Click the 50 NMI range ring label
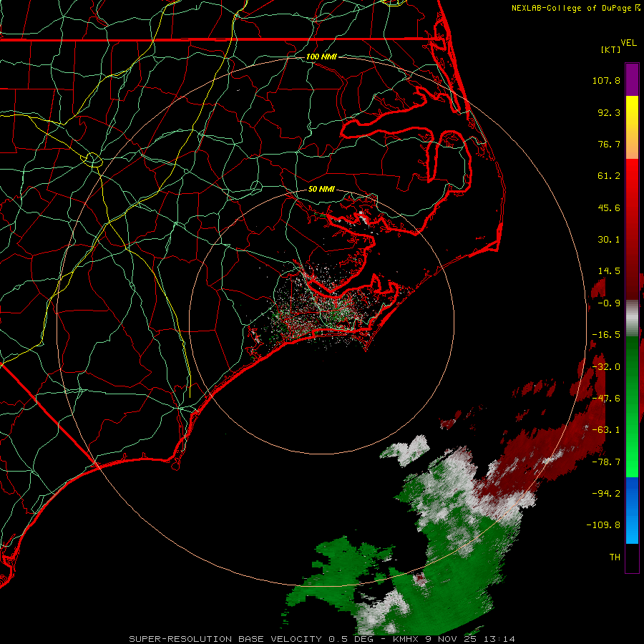644x644 pixels. [321, 190]
